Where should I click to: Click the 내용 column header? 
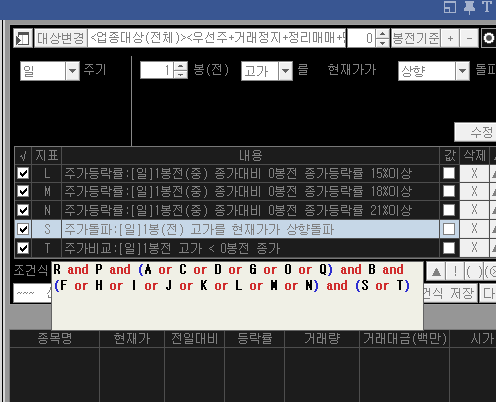(250, 155)
